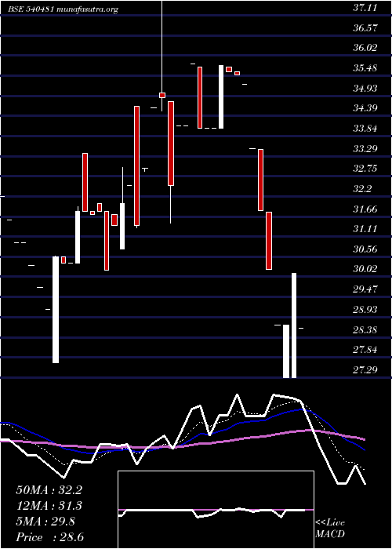Click the 36.02 price axis label
Viewport: 392px width, 549px height.
365,48
